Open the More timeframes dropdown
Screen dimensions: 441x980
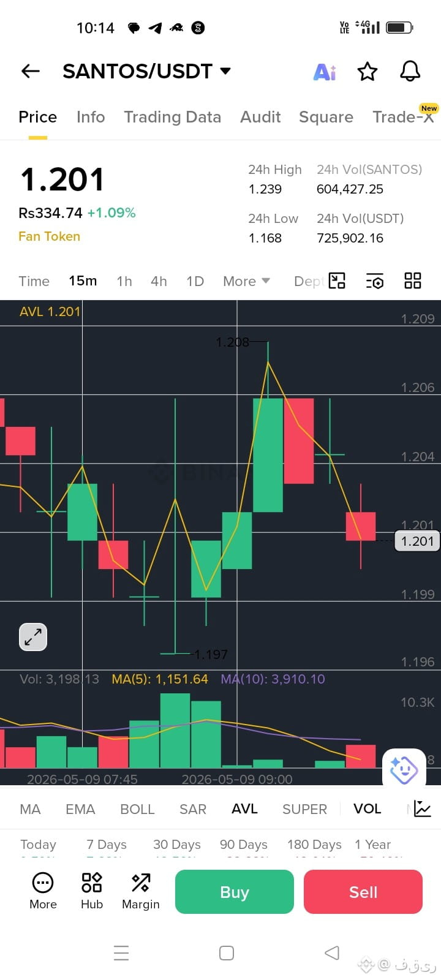(246, 281)
